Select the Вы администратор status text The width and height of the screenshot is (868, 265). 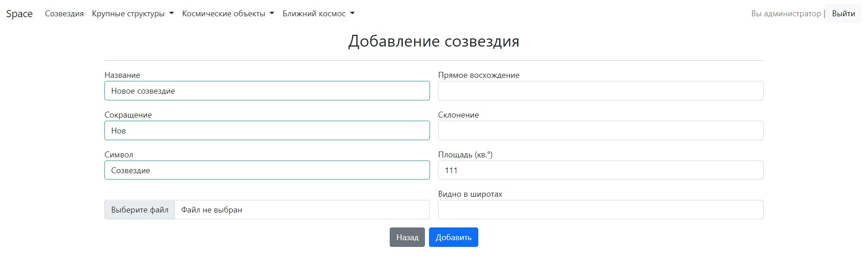tap(786, 14)
